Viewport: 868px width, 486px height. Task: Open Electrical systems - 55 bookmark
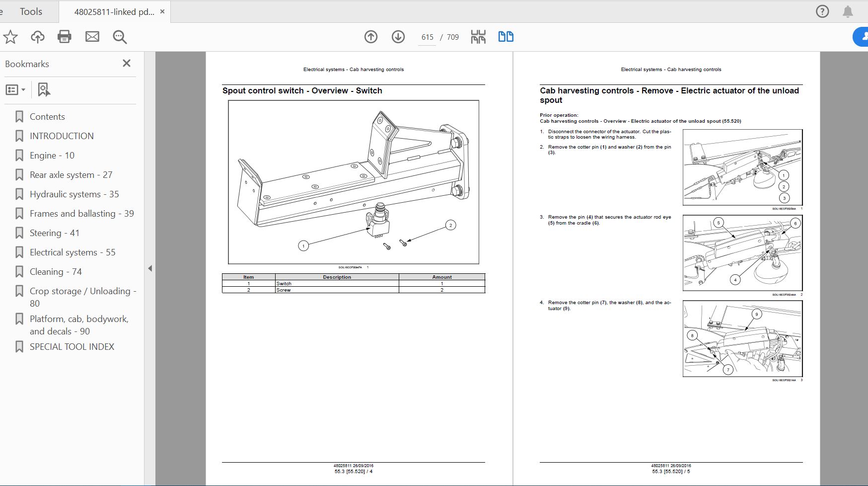point(72,252)
